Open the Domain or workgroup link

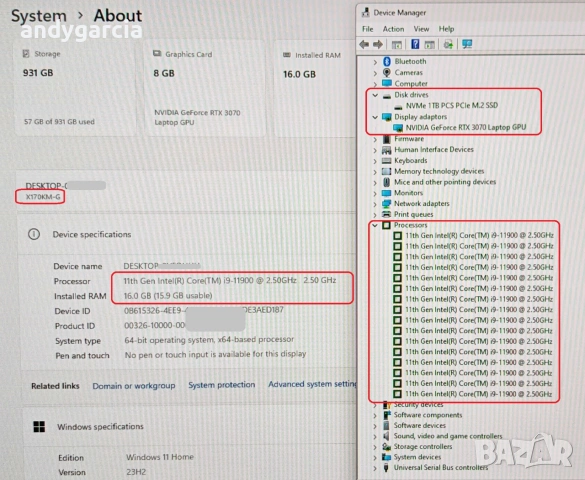pos(134,386)
